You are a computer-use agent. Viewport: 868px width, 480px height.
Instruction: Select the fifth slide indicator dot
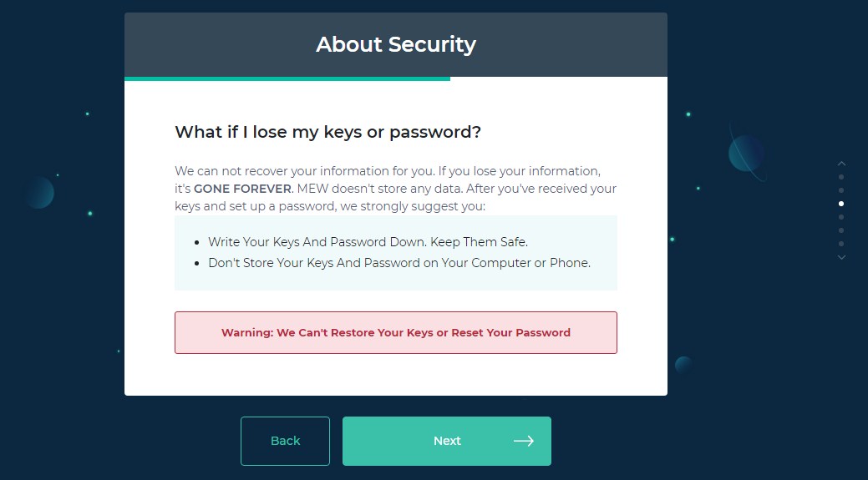click(x=841, y=230)
